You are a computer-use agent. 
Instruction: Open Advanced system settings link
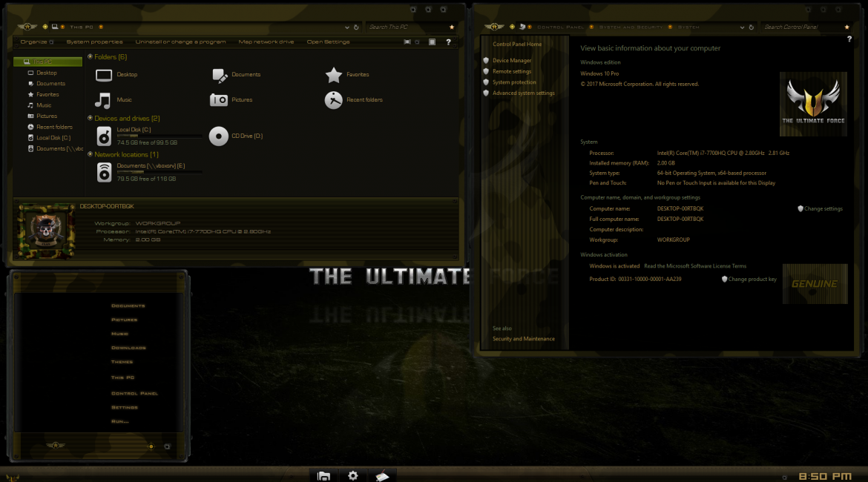point(524,93)
